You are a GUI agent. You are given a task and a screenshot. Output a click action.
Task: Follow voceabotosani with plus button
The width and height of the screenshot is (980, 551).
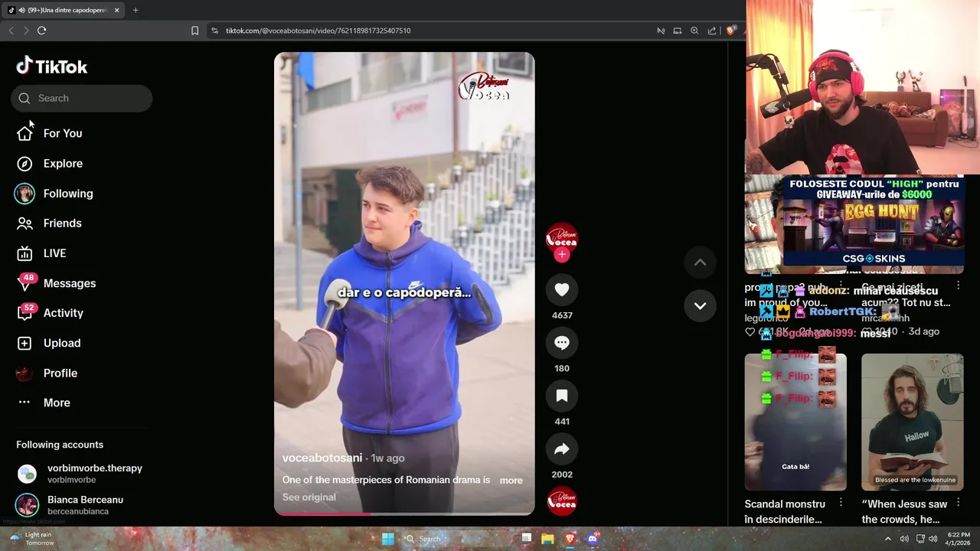tap(562, 255)
